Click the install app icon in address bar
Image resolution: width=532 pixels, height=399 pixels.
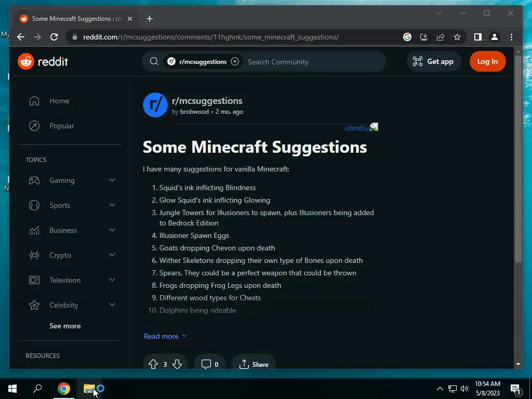424,37
